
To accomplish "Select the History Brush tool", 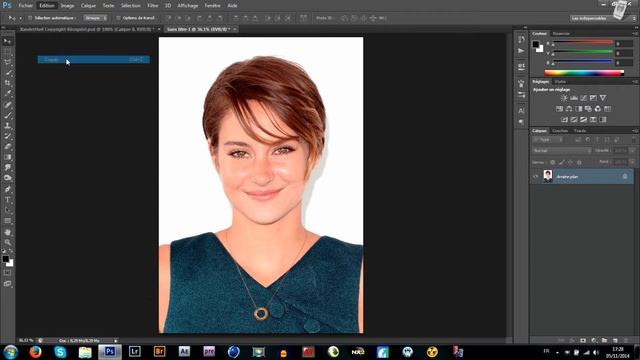I will point(7,136).
